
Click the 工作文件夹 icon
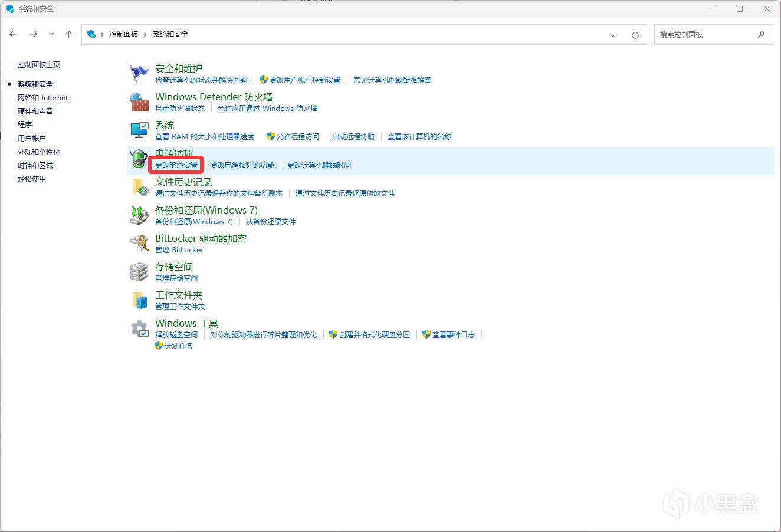click(139, 300)
